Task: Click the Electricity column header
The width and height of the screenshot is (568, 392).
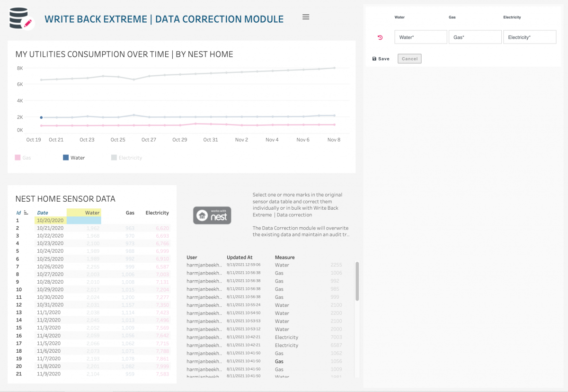Action: point(157,213)
